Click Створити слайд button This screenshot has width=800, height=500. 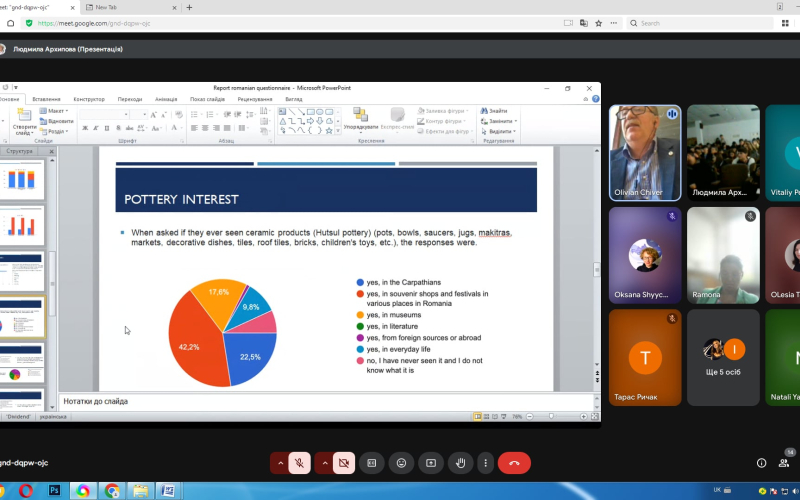(x=24, y=122)
